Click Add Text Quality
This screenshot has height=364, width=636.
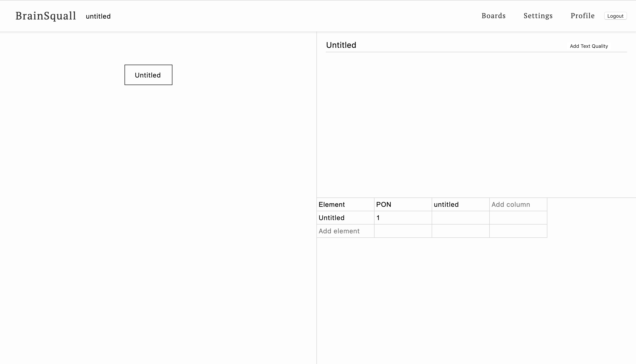(589, 46)
